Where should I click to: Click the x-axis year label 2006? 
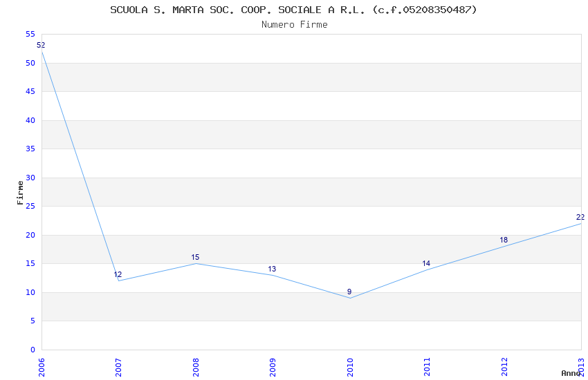[x=42, y=368]
